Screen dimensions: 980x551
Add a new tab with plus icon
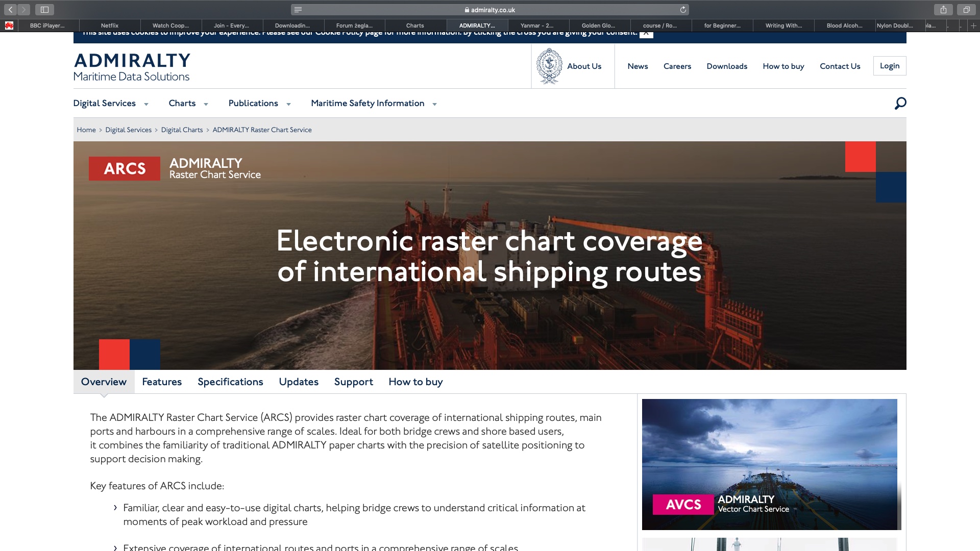coord(973,26)
